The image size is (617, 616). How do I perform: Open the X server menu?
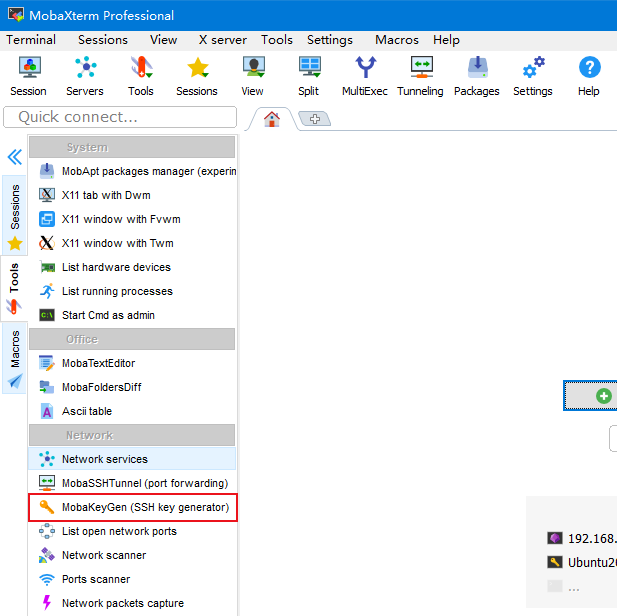[223, 40]
